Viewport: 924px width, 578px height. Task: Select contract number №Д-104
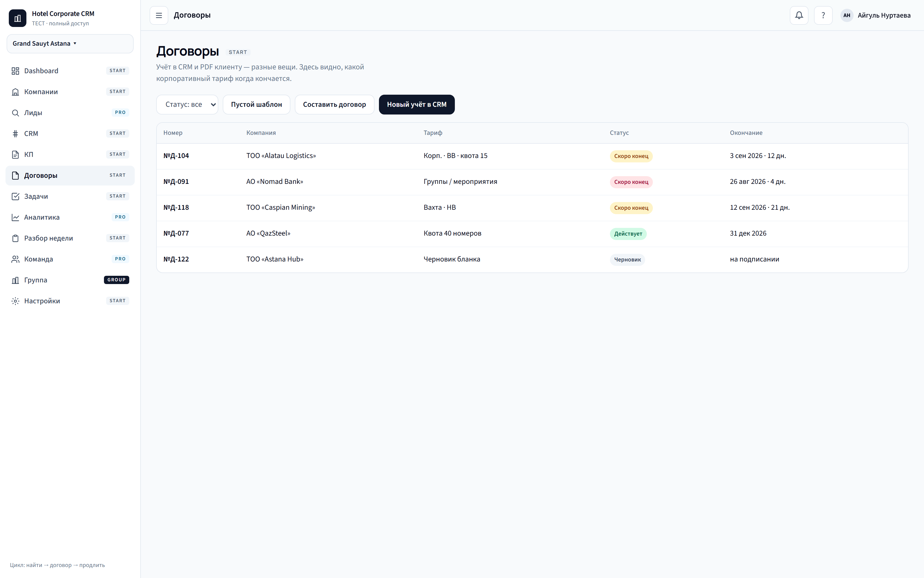click(x=176, y=156)
